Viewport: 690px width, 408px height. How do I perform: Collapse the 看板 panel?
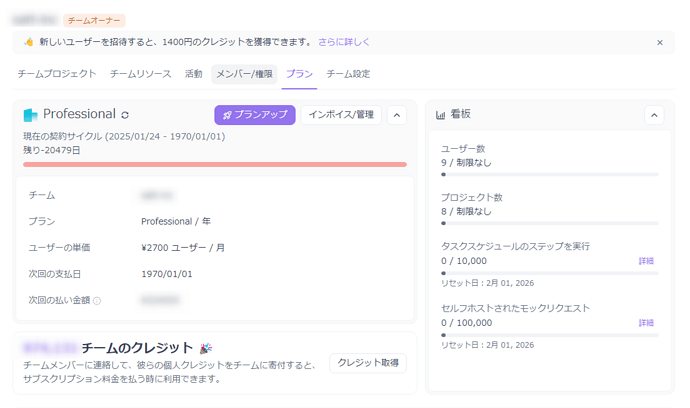[x=654, y=115]
